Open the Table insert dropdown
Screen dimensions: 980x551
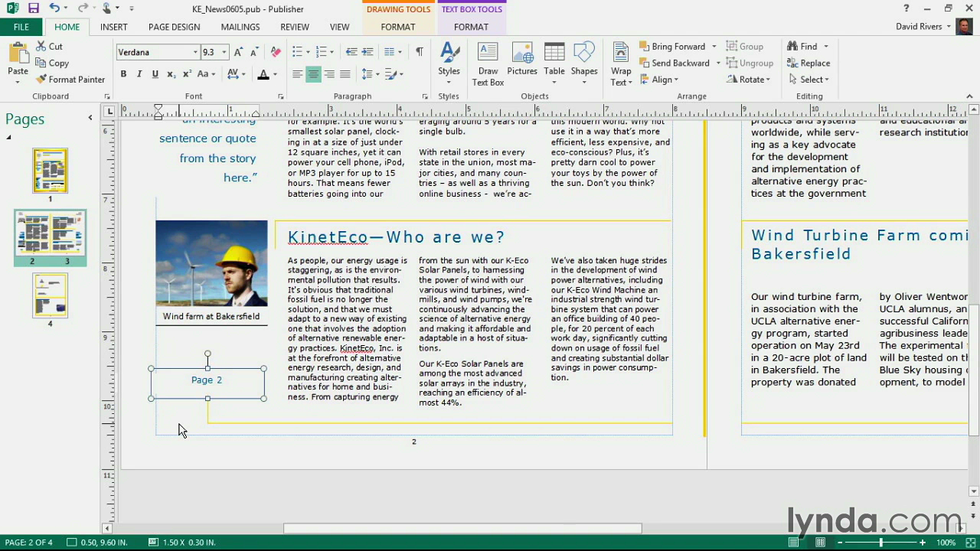click(x=554, y=82)
